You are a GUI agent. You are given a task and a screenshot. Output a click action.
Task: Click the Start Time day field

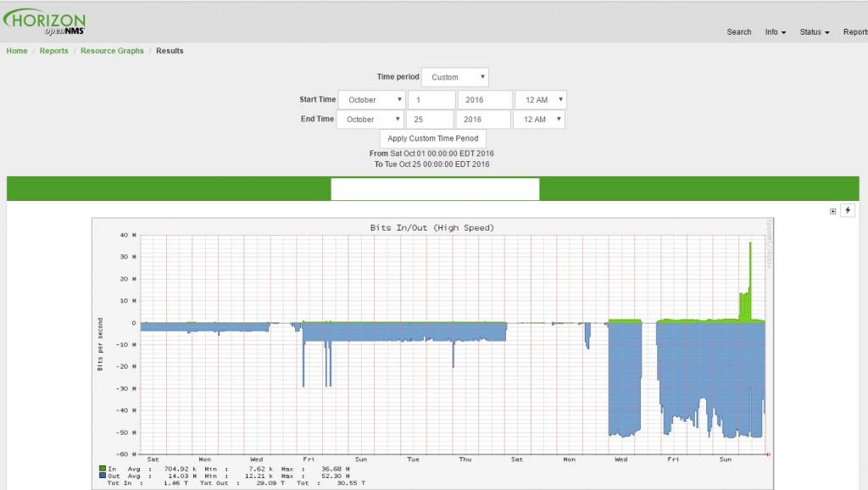(431, 100)
